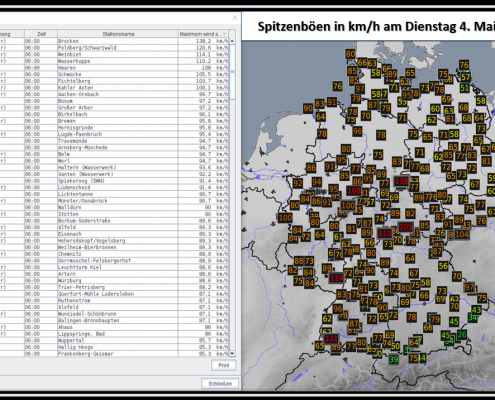Select the Feldberg/Schwarzwald row
Image resolution: width=495 pixels, height=400 pixels.
click(x=114, y=48)
